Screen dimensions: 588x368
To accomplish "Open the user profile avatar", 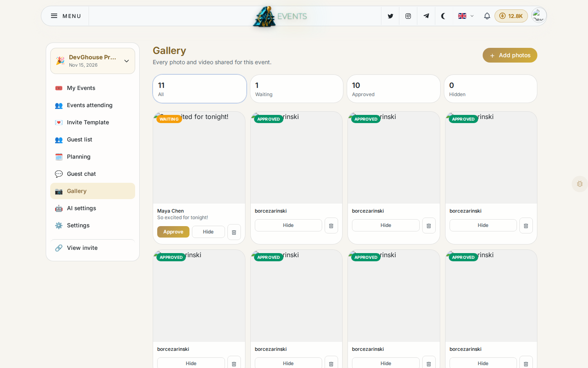I will pos(539,16).
